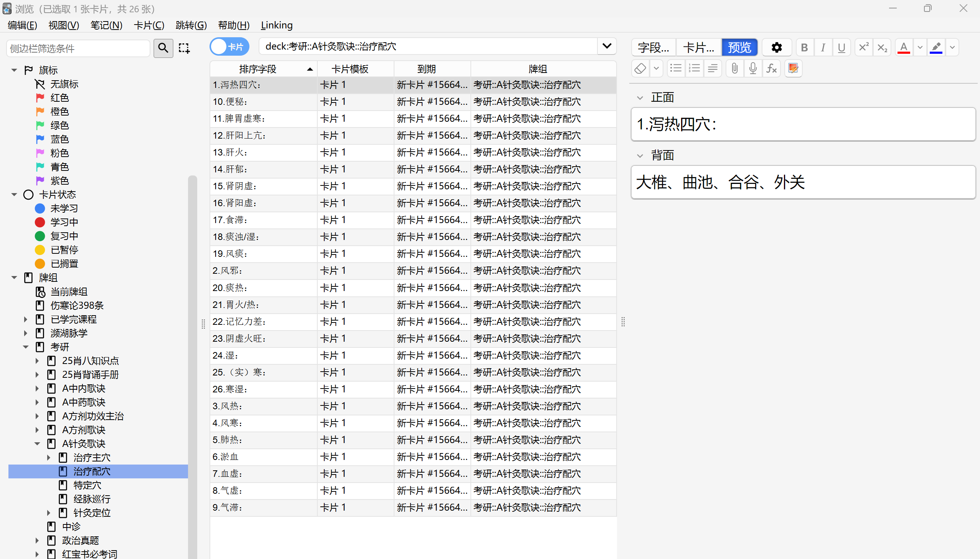Apply bold formatting
Image resolution: width=980 pixels, height=559 pixels.
tap(805, 48)
